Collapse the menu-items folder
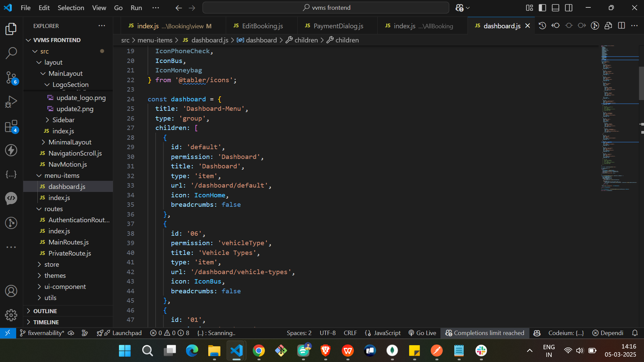Screen dimensions: 644x362 pos(62,175)
